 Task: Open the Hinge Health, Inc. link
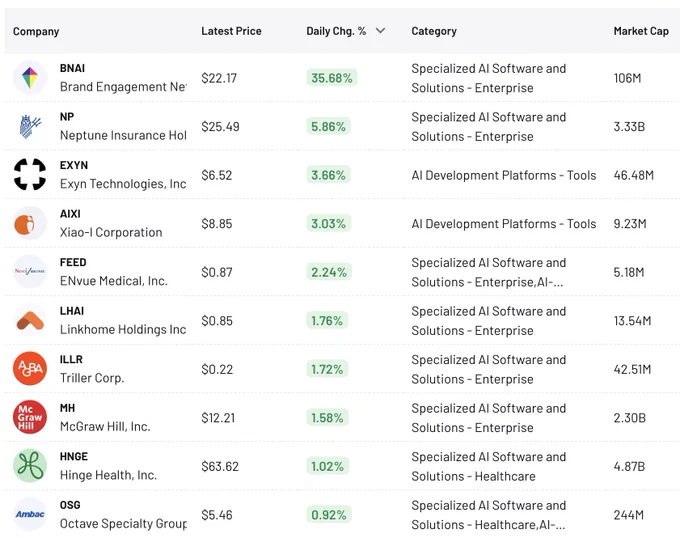tap(108, 475)
